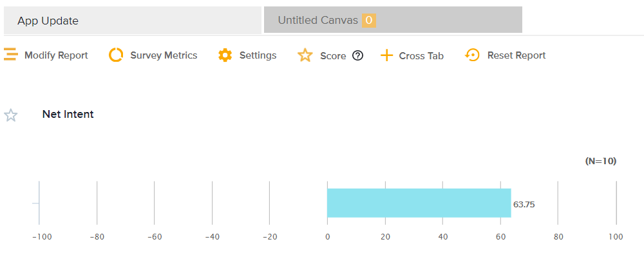
Task: Click the Settings gear icon
Action: point(225,55)
